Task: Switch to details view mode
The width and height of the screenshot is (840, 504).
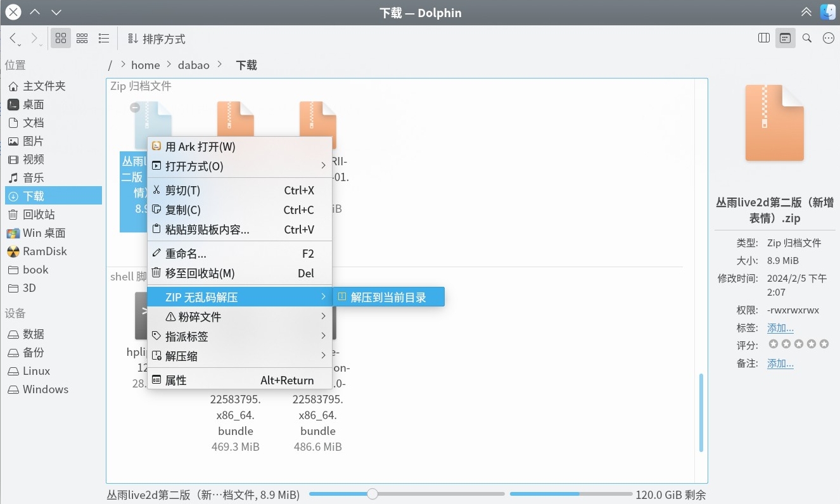Action: 104,39
